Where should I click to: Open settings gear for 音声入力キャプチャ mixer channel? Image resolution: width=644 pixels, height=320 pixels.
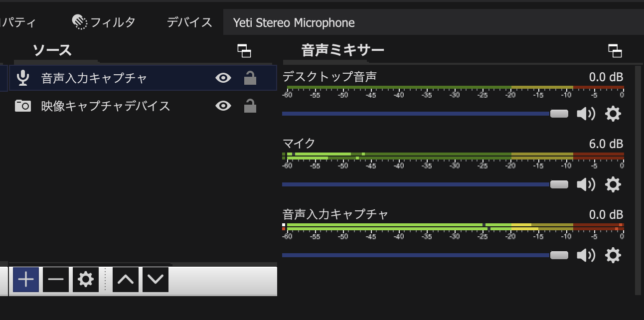click(x=613, y=256)
